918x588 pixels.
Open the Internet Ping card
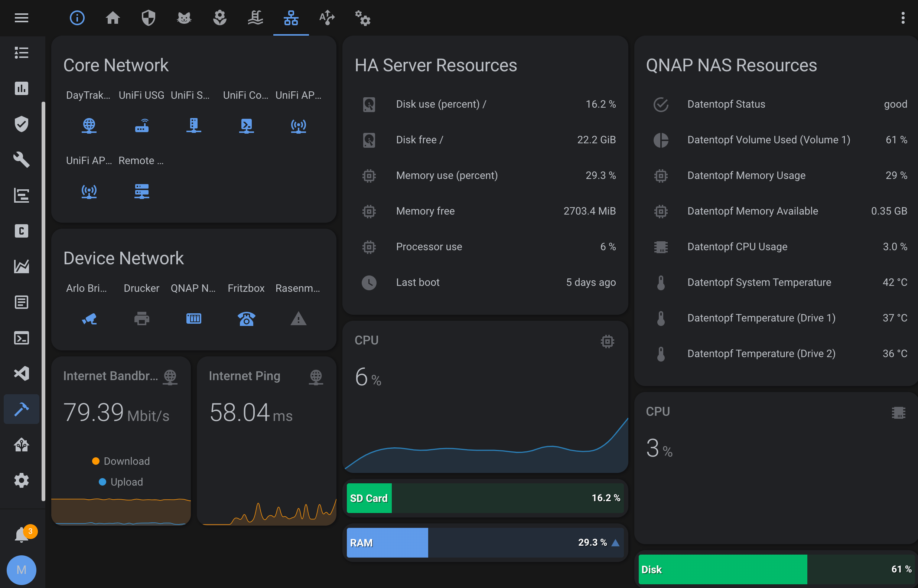click(x=267, y=441)
